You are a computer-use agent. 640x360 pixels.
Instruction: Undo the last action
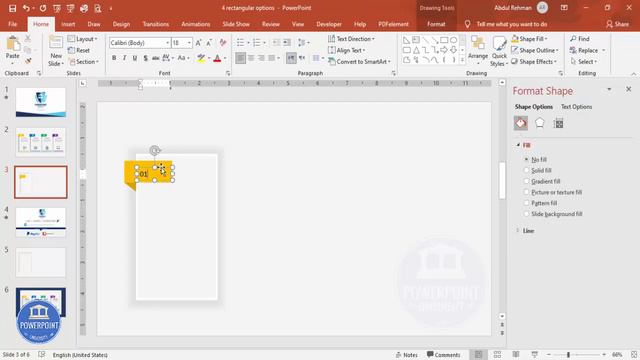pyautogui.click(x=26, y=8)
